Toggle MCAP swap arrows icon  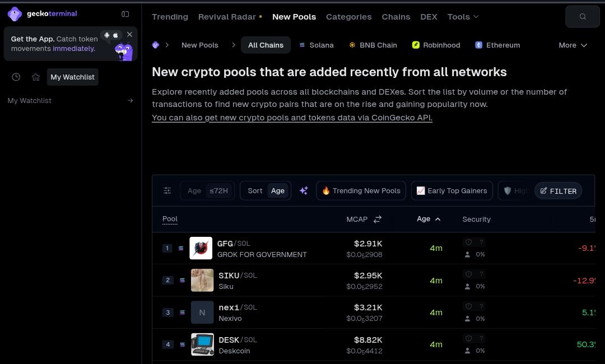[x=378, y=219]
